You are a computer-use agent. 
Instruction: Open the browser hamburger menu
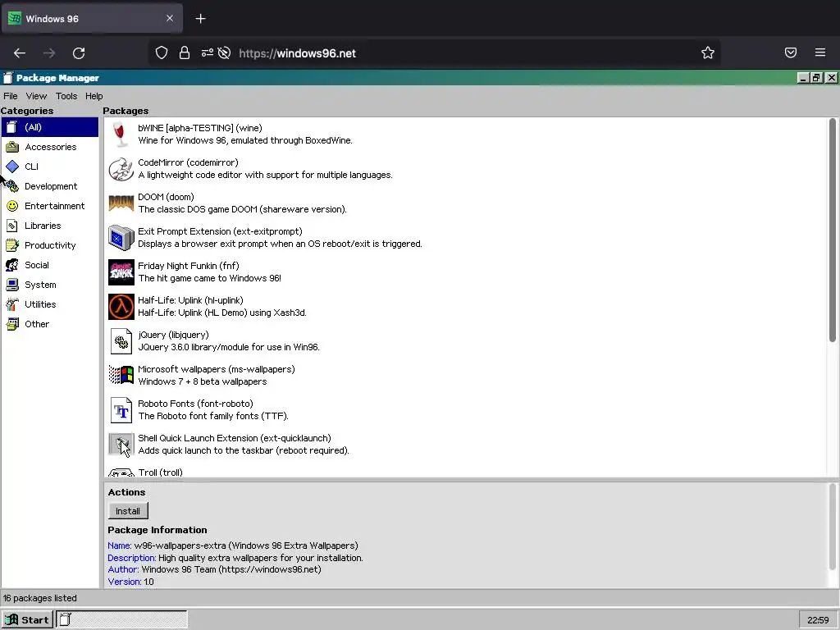point(820,52)
